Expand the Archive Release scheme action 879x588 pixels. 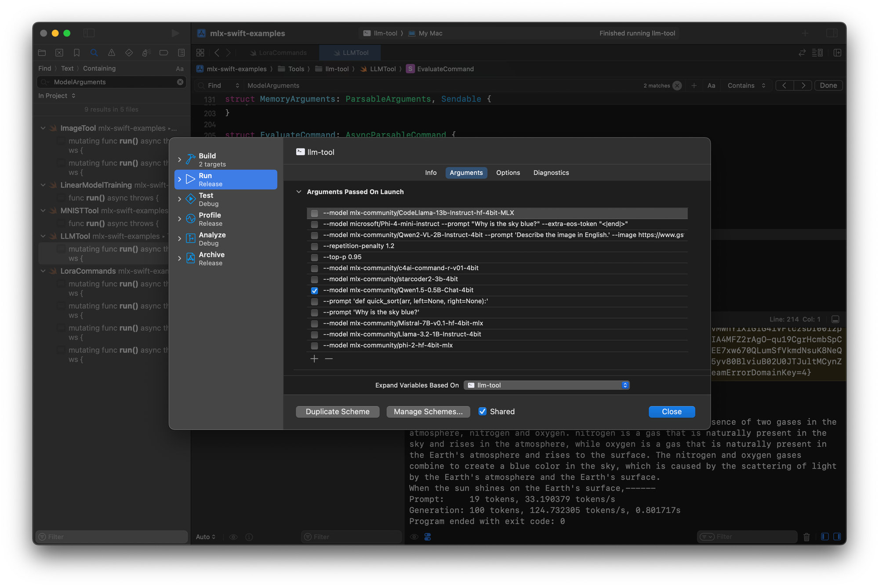(180, 258)
